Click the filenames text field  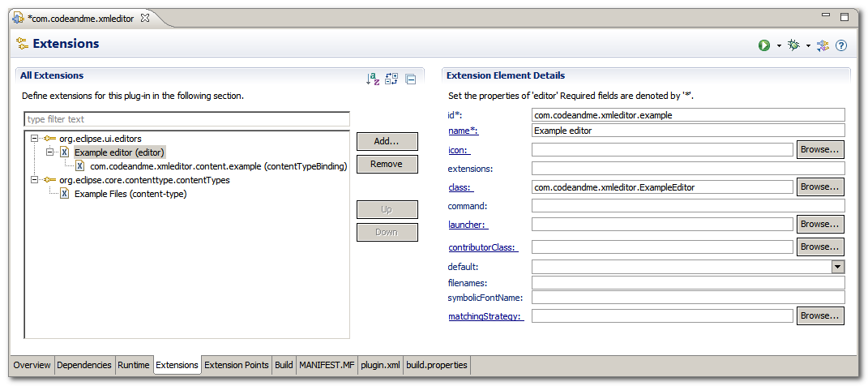[688, 282]
